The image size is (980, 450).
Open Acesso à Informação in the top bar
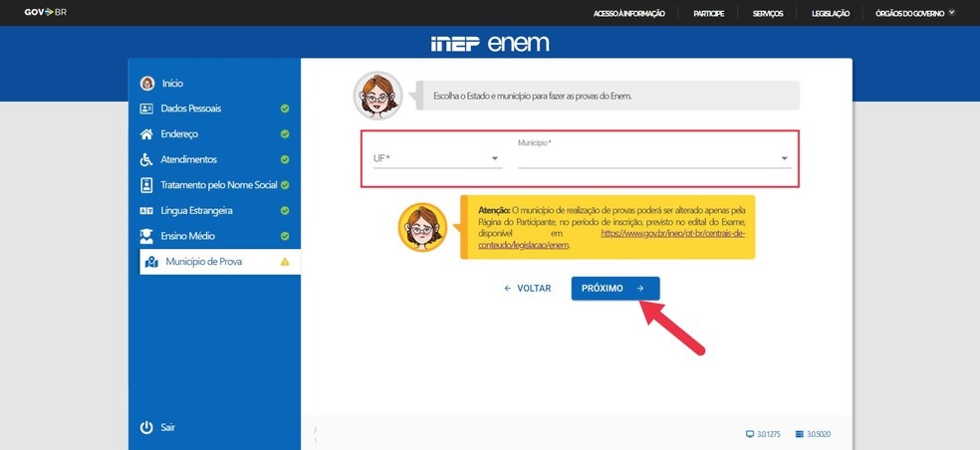[x=628, y=13]
